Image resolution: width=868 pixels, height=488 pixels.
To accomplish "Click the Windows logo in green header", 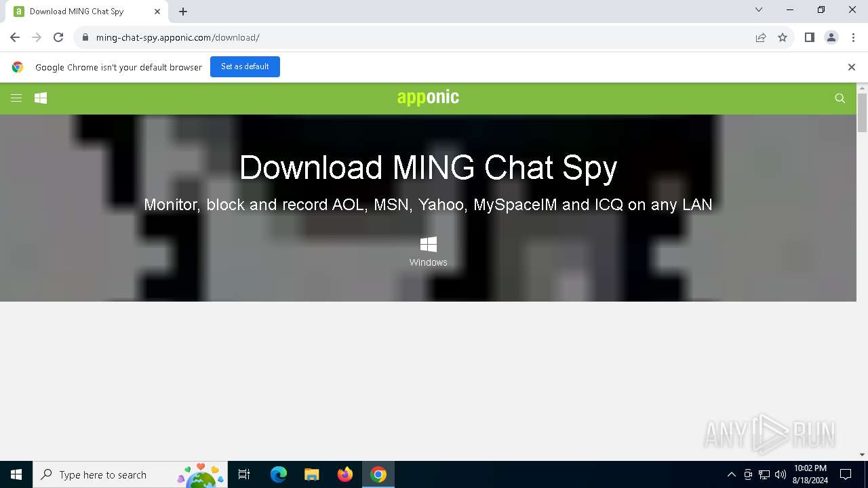I will (x=41, y=98).
